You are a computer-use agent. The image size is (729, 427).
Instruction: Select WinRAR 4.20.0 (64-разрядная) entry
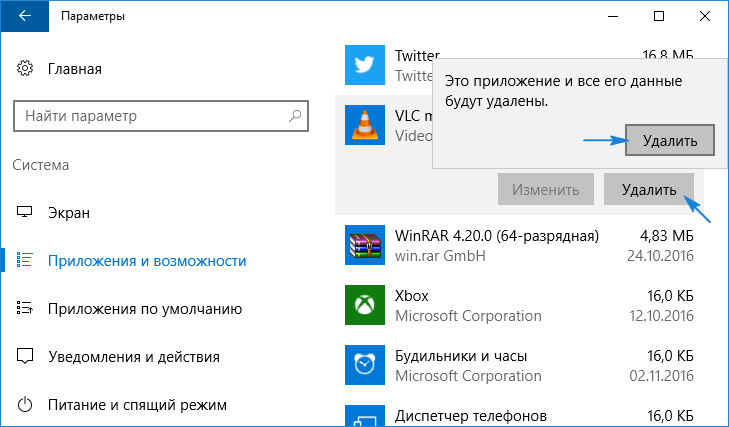click(497, 236)
